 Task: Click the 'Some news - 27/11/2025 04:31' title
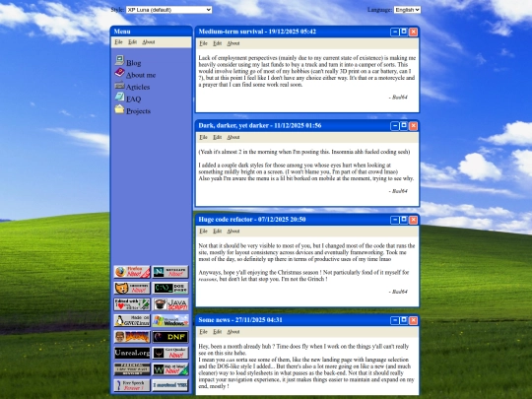(x=240, y=320)
